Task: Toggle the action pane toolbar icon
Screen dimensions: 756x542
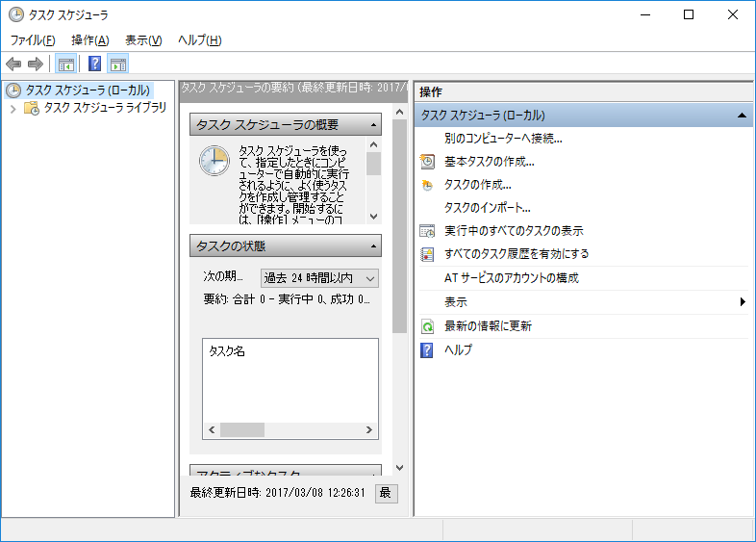Action: (x=118, y=64)
